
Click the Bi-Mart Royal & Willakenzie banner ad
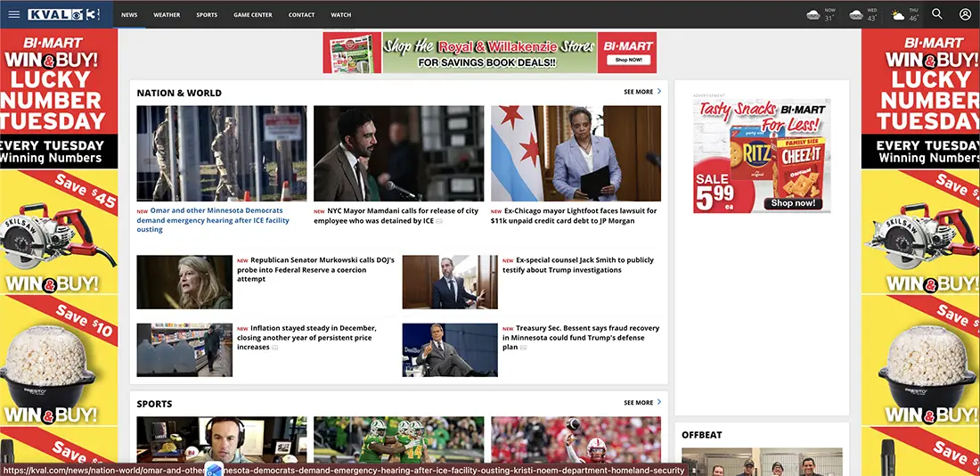click(490, 53)
